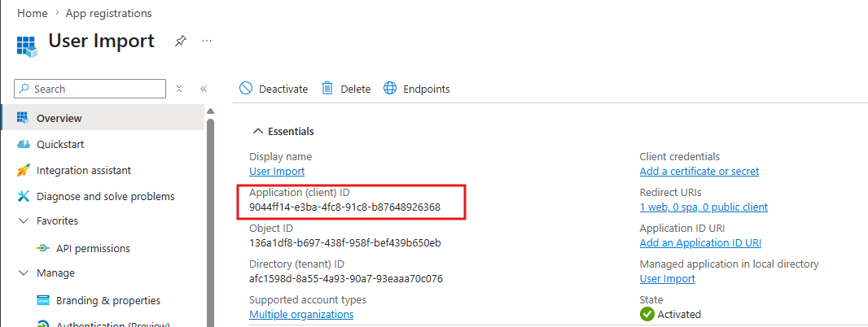
Task: Click User Import display name link
Action: coord(277,172)
